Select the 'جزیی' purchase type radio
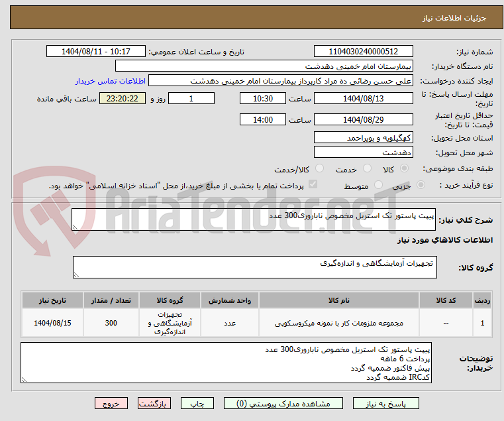 tap(421, 185)
